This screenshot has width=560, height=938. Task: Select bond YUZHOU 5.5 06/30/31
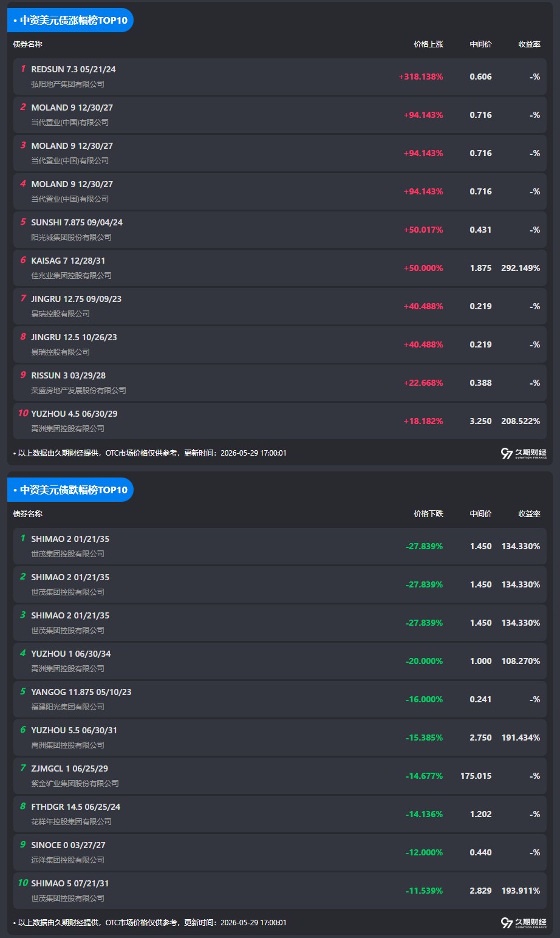[75, 730]
